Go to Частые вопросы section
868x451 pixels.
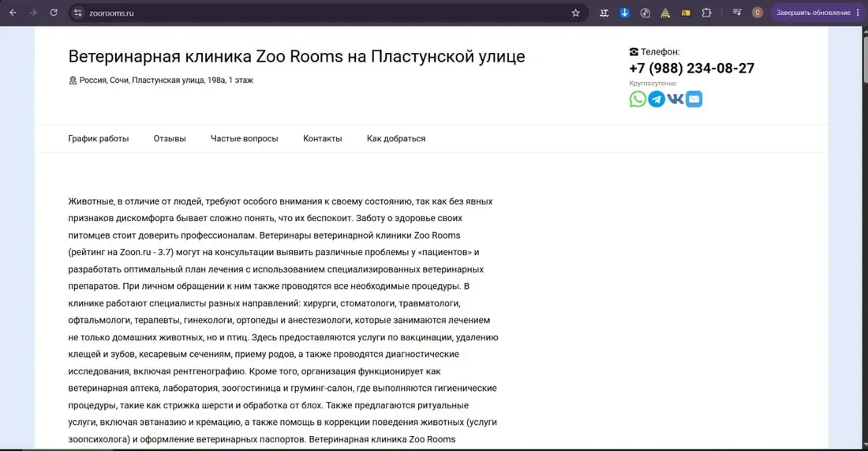(x=244, y=138)
